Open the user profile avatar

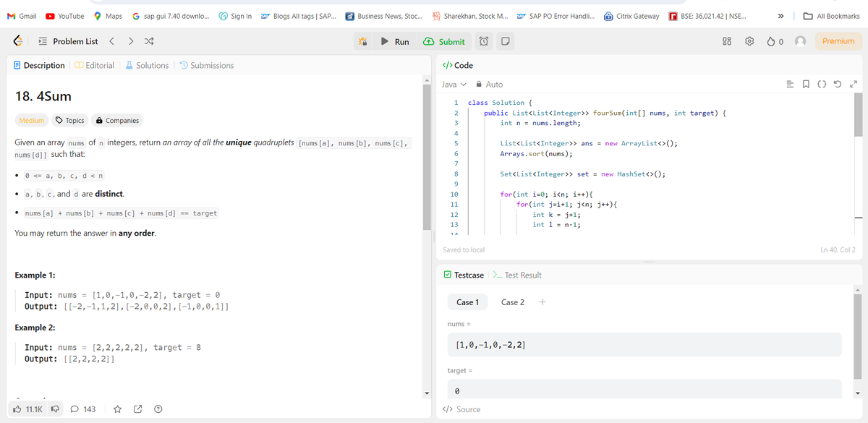point(801,41)
